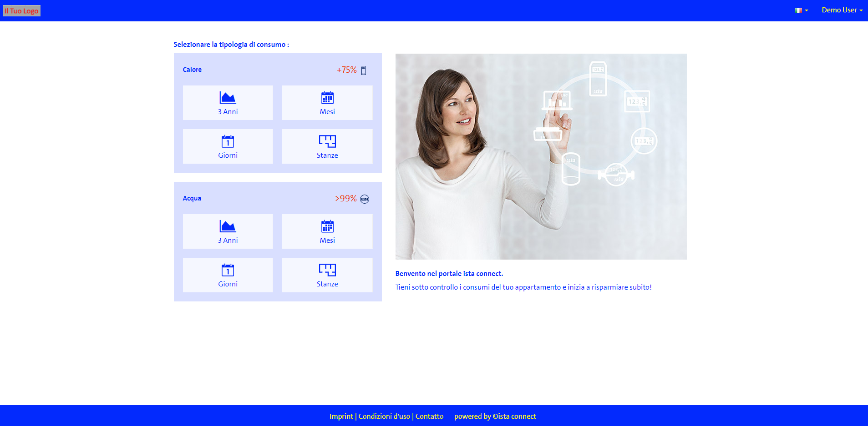Open the Imprint footer link
Screen dimensions: 868x426
(341, 416)
